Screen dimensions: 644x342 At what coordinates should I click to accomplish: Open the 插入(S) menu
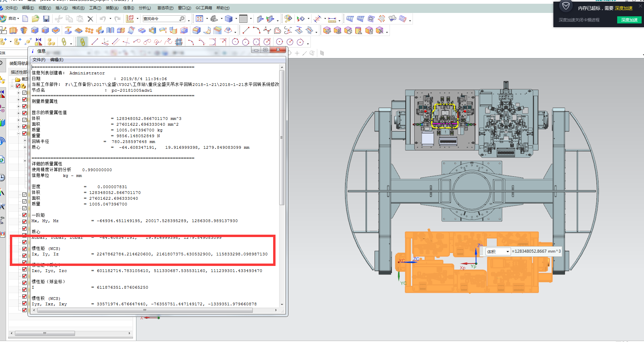tap(61, 8)
